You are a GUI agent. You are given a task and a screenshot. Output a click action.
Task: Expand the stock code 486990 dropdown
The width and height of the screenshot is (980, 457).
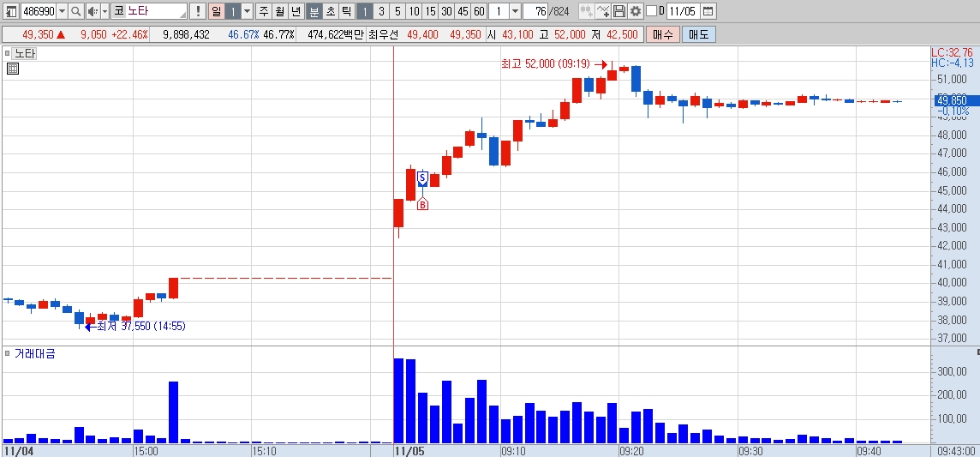coord(62,11)
